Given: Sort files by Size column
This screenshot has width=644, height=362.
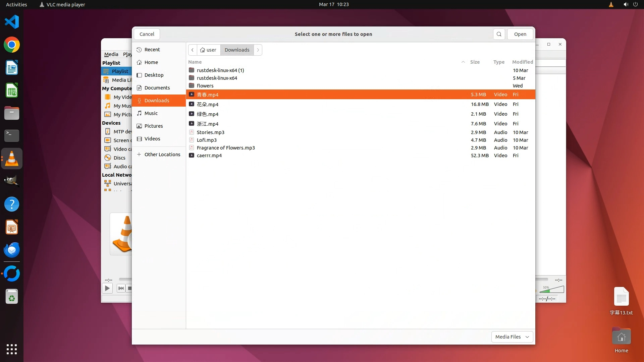Looking at the screenshot, I should click(x=475, y=62).
